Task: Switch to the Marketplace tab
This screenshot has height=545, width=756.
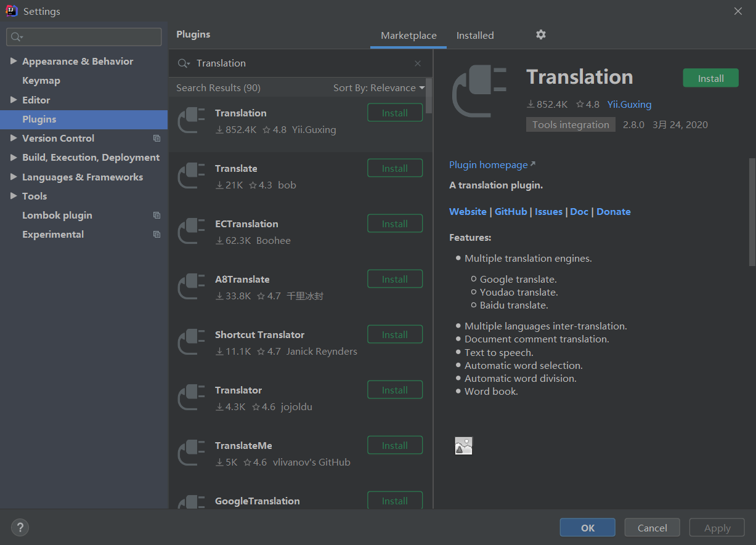Action: (408, 36)
